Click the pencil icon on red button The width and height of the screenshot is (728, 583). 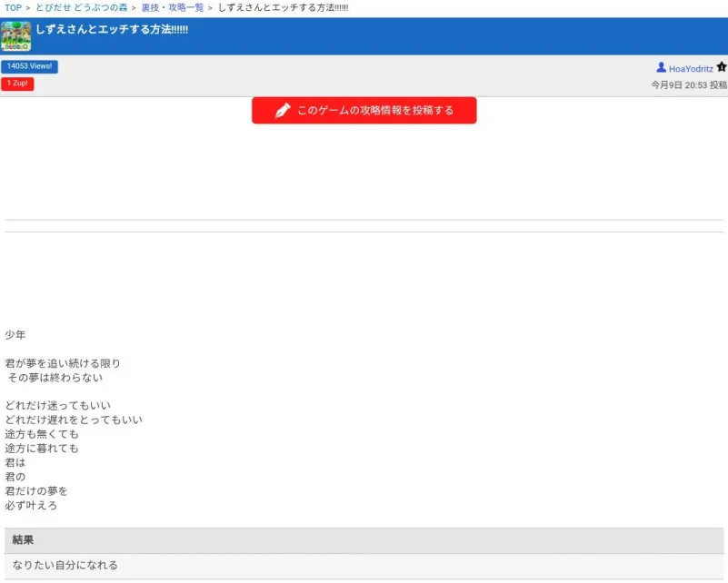pyautogui.click(x=283, y=111)
